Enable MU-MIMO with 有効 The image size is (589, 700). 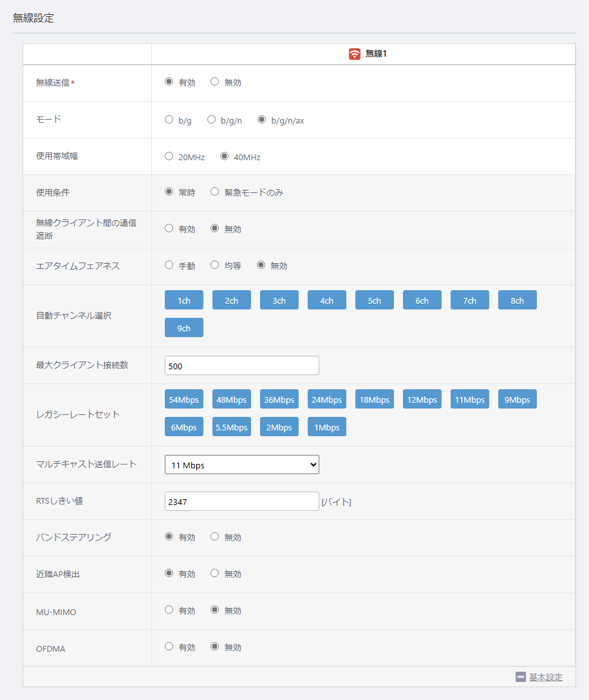pyautogui.click(x=169, y=609)
